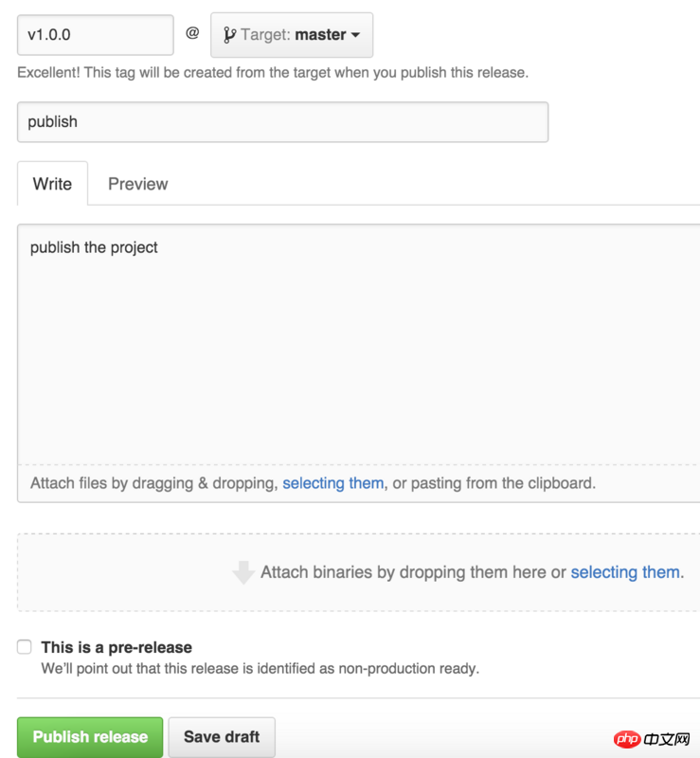The width and height of the screenshot is (700, 758).
Task: Click 'selecting them' link for attaching binaries
Action: coord(626,572)
